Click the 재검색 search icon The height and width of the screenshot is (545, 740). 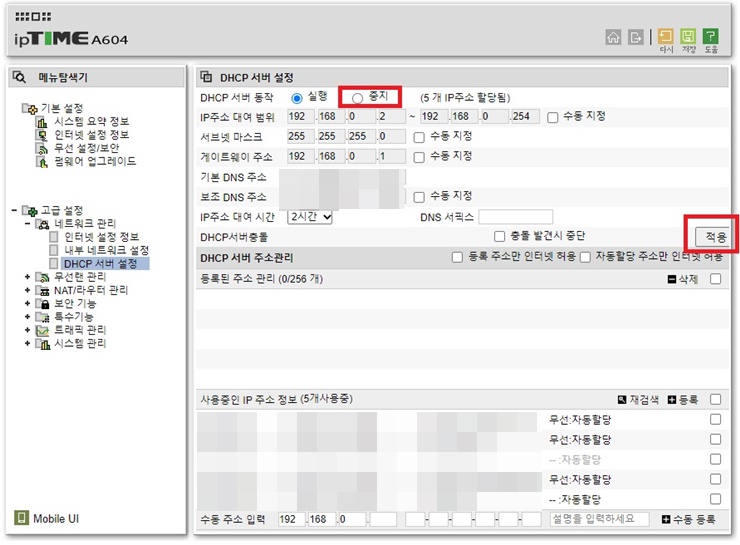coord(622,400)
